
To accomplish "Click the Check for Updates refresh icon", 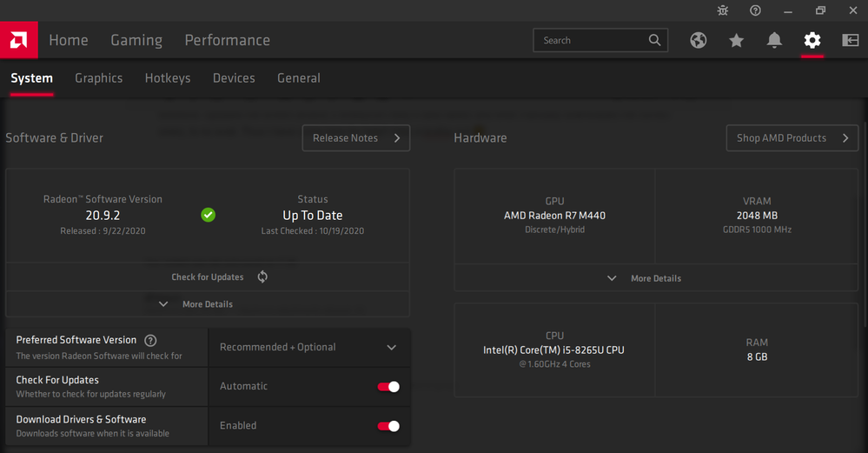I will click(262, 276).
